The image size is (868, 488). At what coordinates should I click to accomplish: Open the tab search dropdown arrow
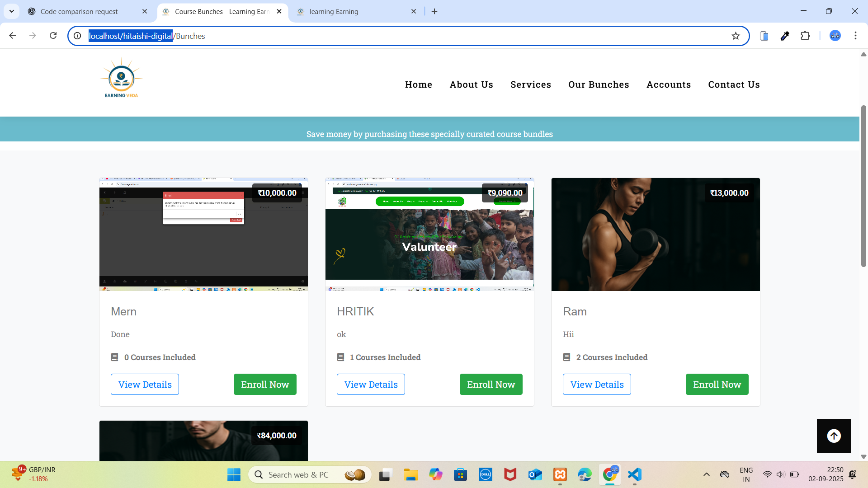(x=12, y=11)
